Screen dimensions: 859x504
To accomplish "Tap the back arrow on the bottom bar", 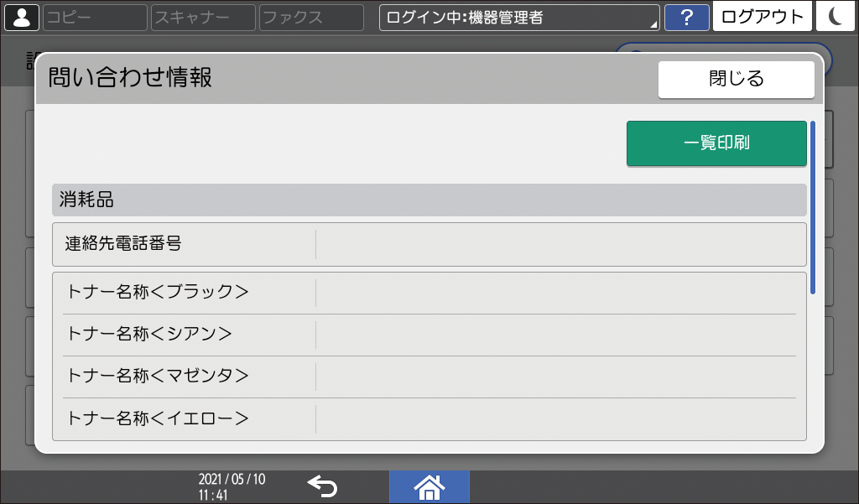I will [x=322, y=486].
